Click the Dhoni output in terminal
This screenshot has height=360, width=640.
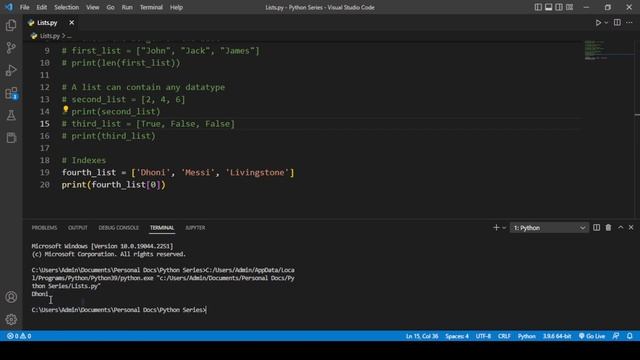point(40,294)
